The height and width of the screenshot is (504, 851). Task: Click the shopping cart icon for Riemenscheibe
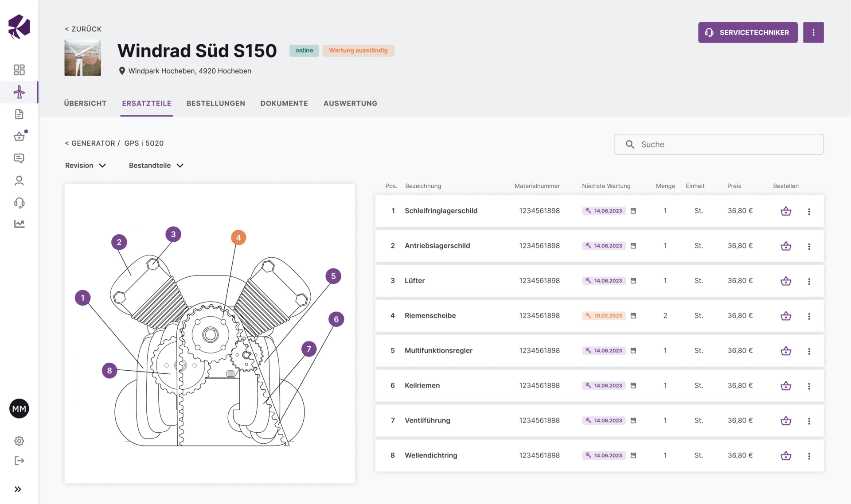tap(785, 316)
